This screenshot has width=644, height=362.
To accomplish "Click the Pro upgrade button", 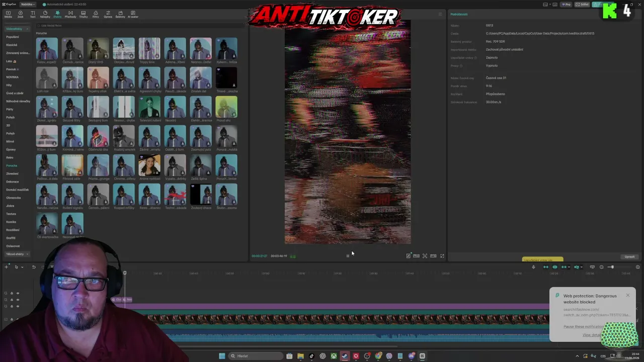I will 567,5.
